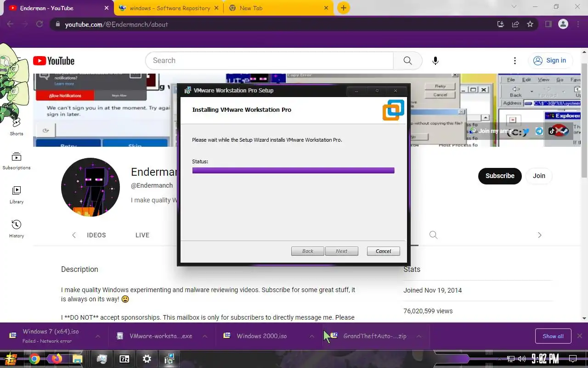
Task: Bookmark this page with the star
Action: (530, 24)
